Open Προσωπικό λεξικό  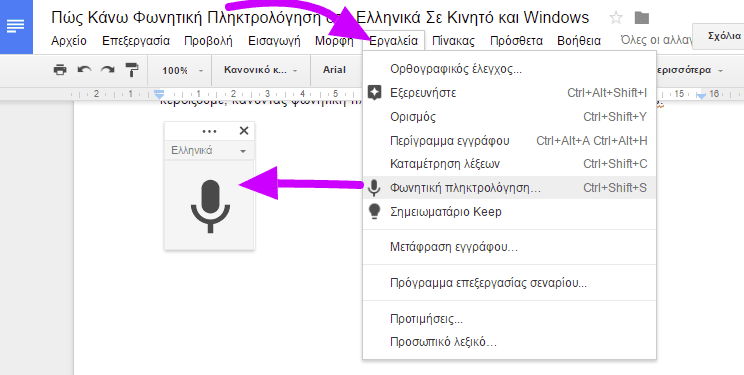pos(510,342)
